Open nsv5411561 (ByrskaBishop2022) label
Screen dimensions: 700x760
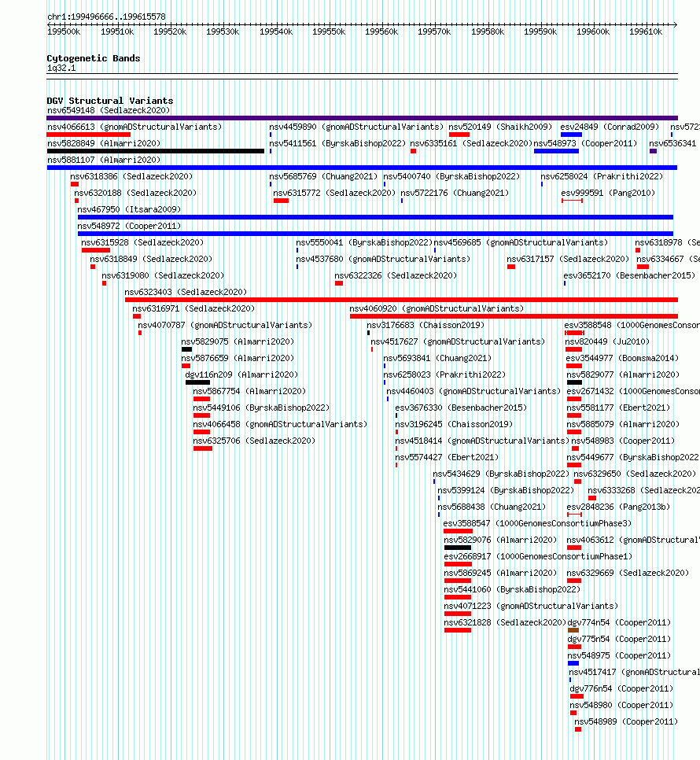(337, 143)
